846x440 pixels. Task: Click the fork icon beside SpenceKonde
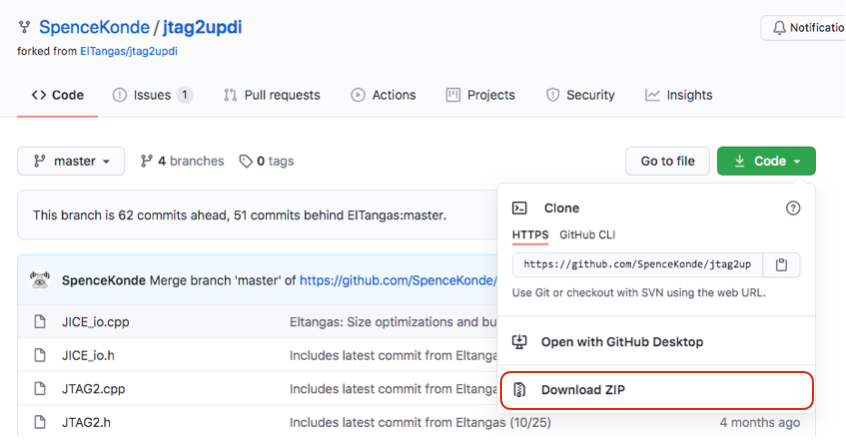(24, 27)
